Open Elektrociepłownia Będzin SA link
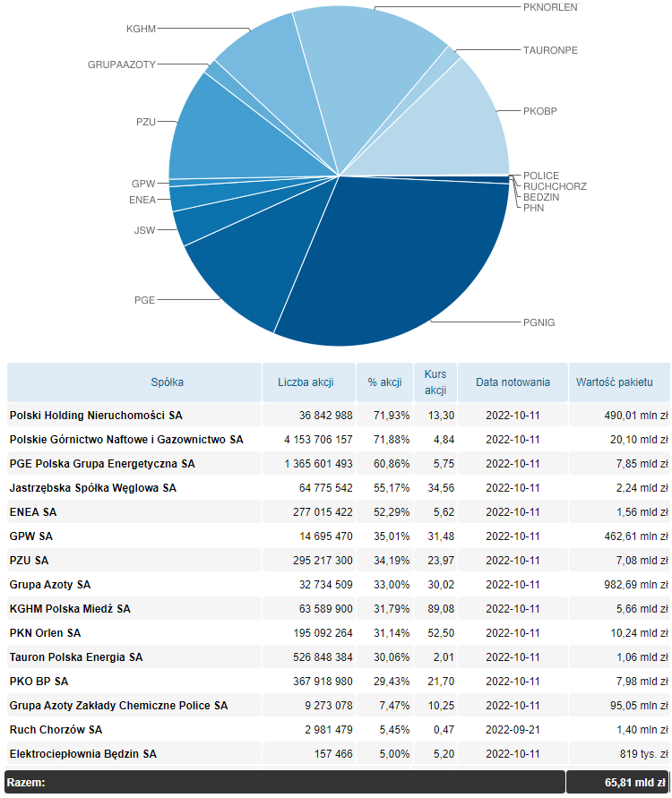Screen dimensions: 672x798 click(x=83, y=754)
